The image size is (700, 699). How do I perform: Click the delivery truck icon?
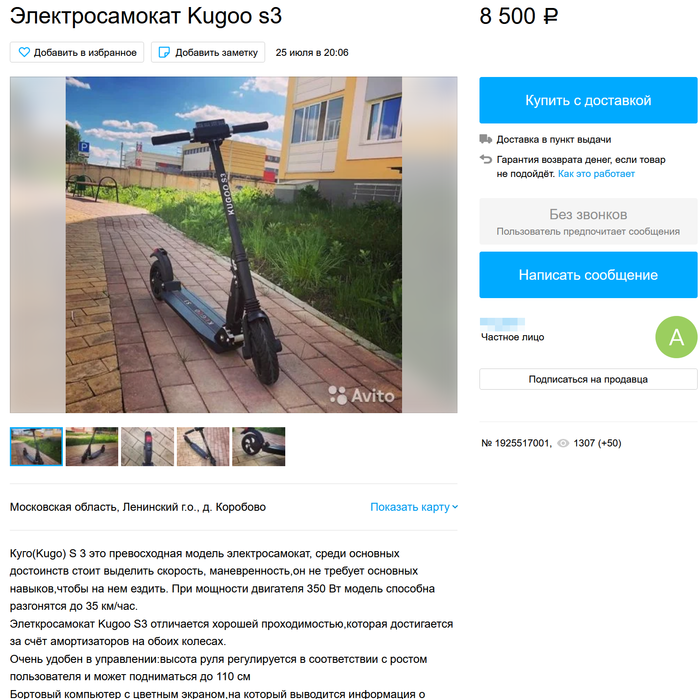[x=486, y=139]
